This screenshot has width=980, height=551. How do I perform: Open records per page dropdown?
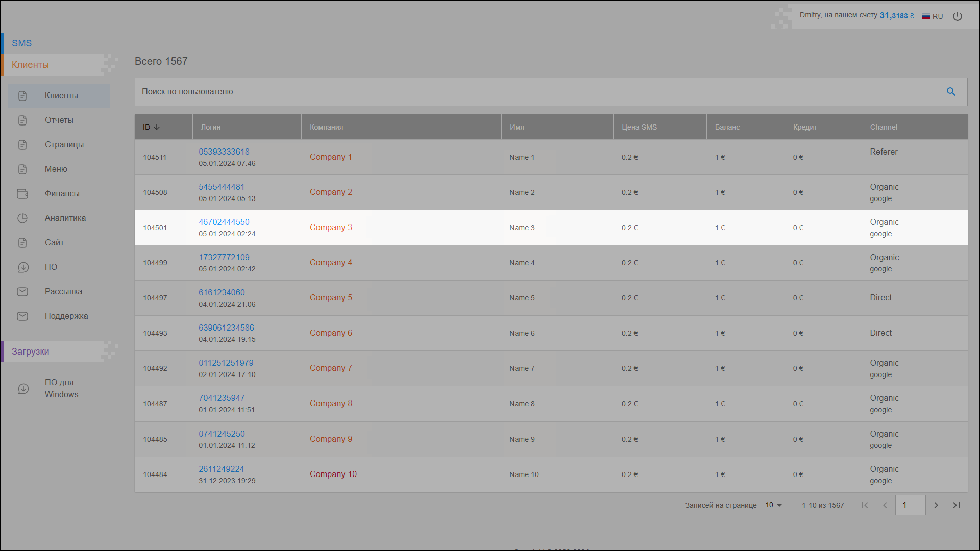click(773, 505)
